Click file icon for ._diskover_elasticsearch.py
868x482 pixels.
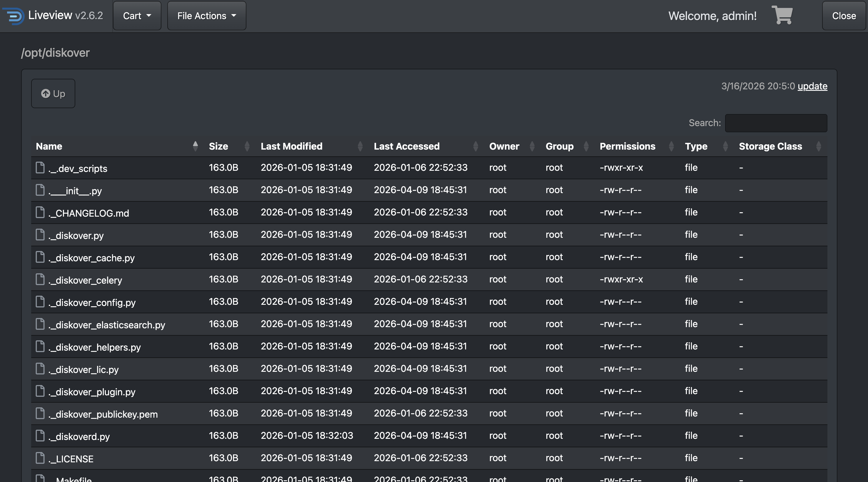tap(40, 324)
